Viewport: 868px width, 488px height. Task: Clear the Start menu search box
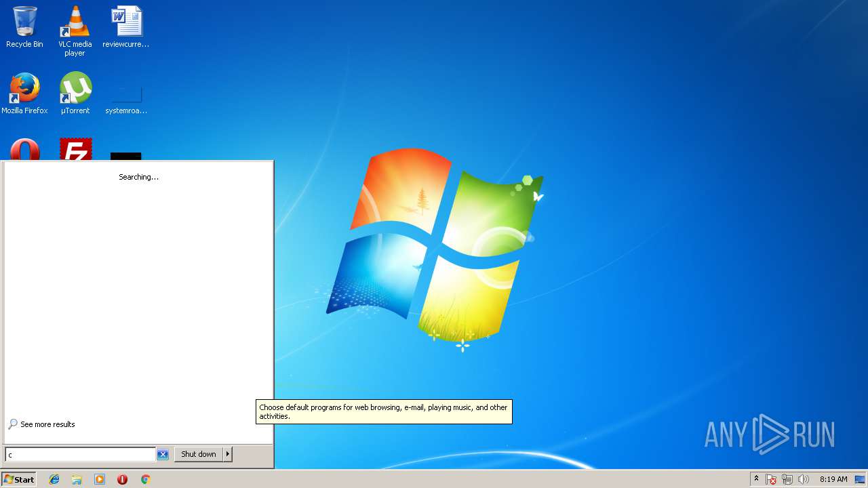pyautogui.click(x=163, y=454)
